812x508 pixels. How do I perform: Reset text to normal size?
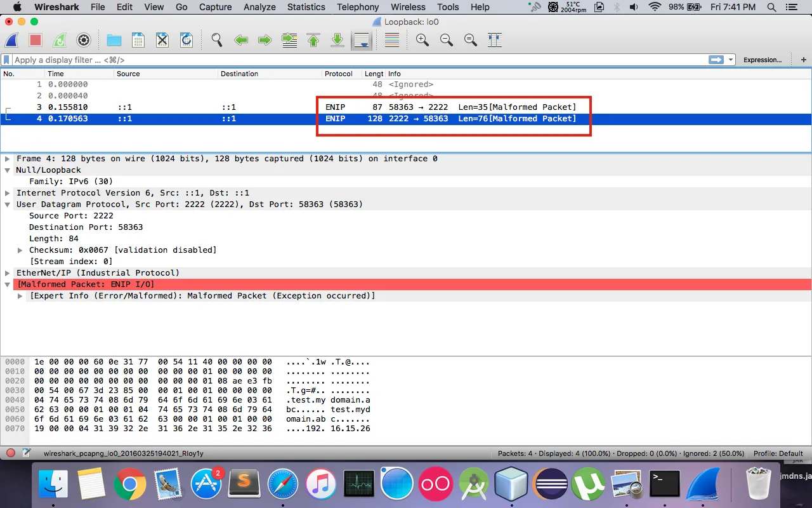[471, 40]
